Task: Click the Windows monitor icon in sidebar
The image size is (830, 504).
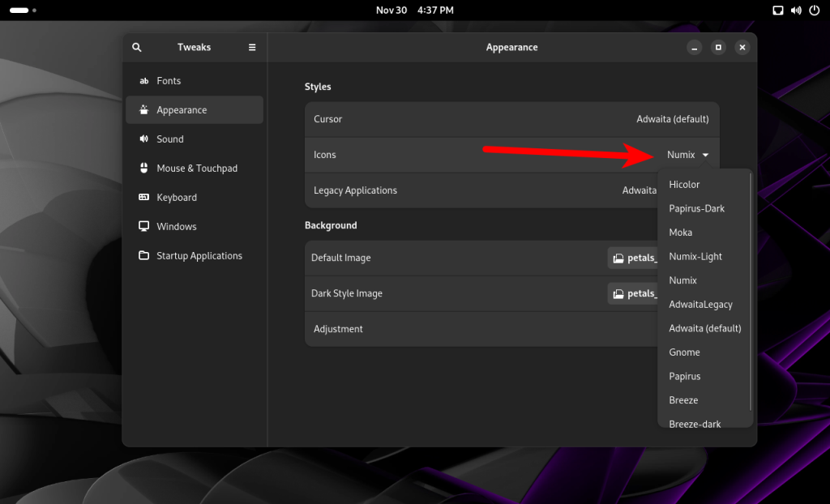Action: click(144, 227)
